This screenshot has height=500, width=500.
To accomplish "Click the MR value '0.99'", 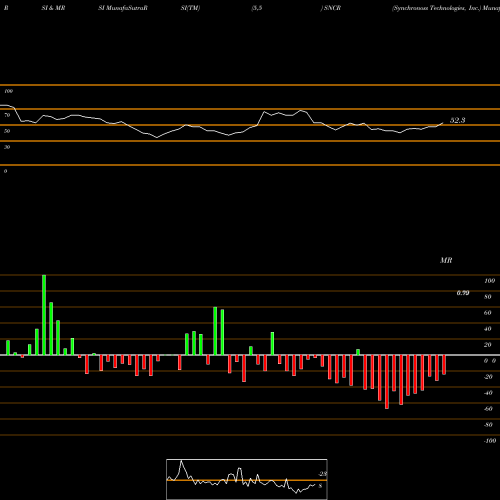I will point(463,293).
